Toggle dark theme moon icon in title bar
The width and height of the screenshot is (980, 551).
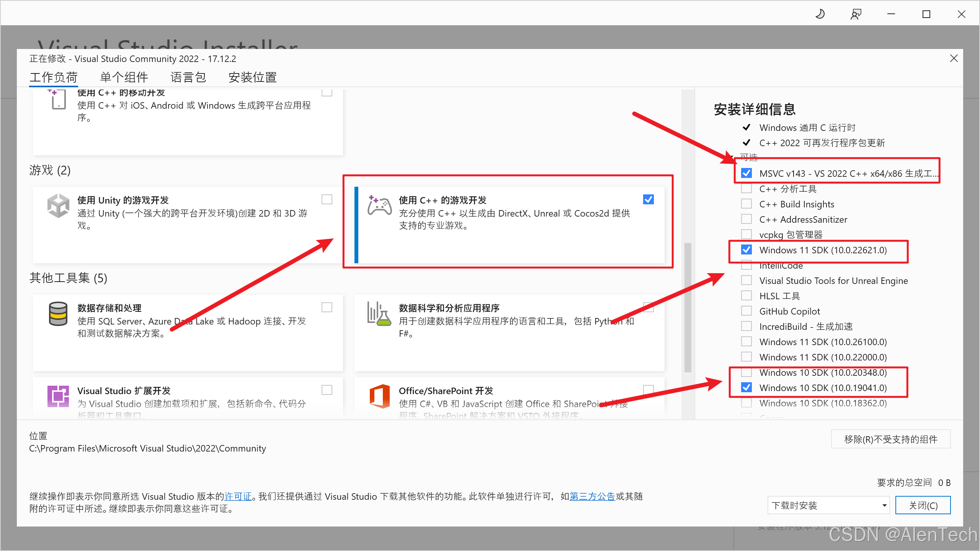coord(820,15)
